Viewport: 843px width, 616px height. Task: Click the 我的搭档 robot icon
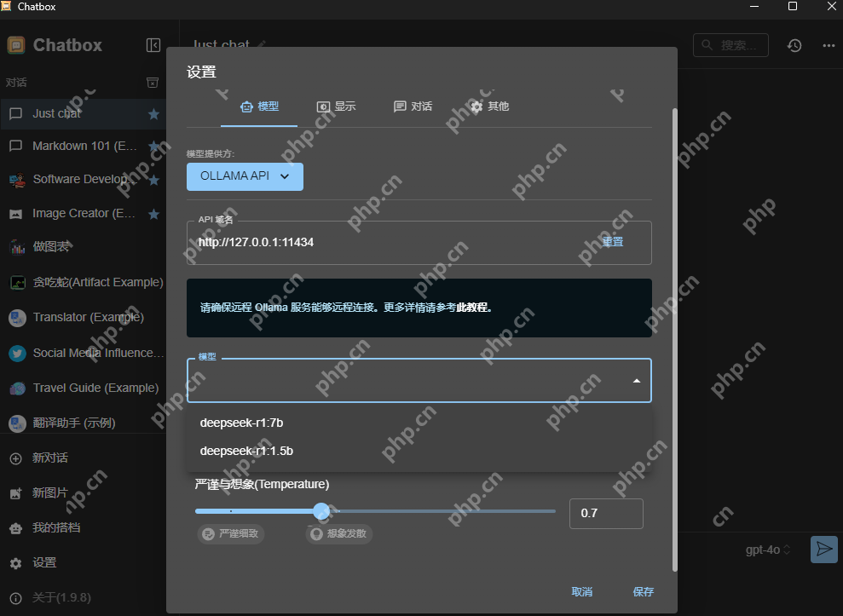(16, 528)
